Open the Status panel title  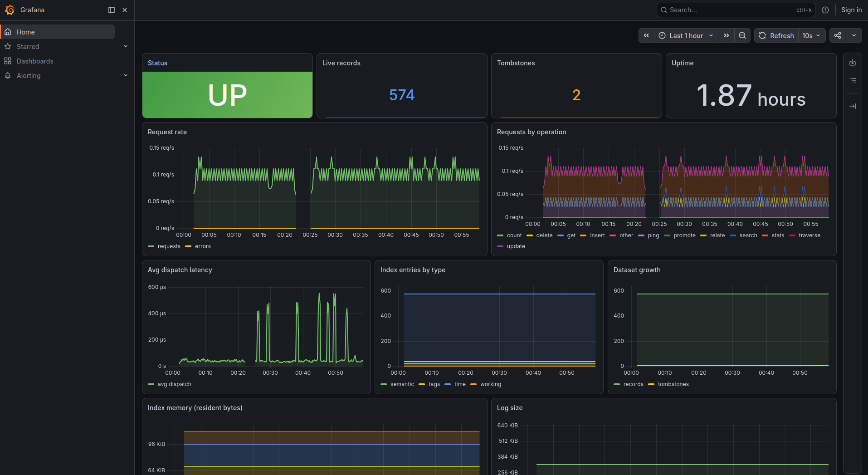pyautogui.click(x=157, y=63)
